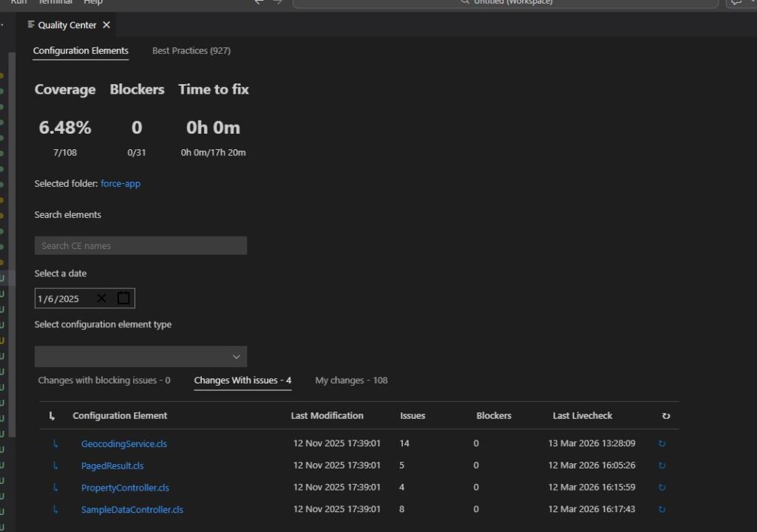Viewport: 757px width, 532px height.
Task: Open the force-app folder link
Action: point(120,184)
